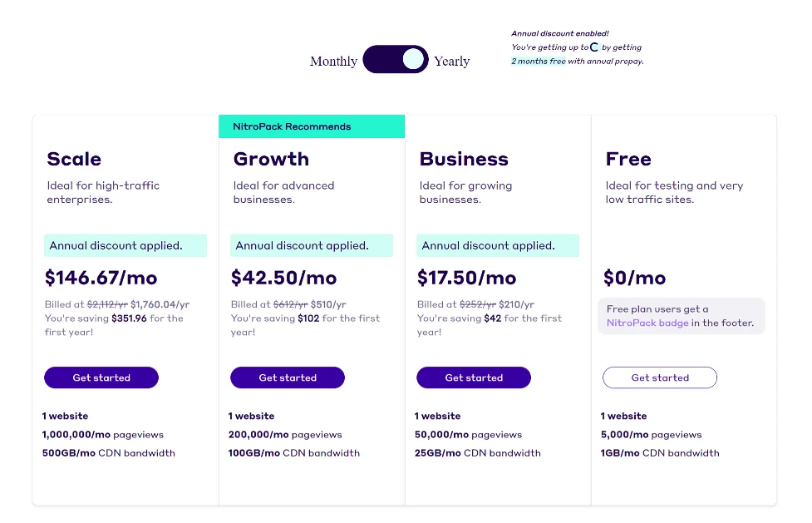Click Get started under Growth plan
The height and width of the screenshot is (523, 812).
288,377
